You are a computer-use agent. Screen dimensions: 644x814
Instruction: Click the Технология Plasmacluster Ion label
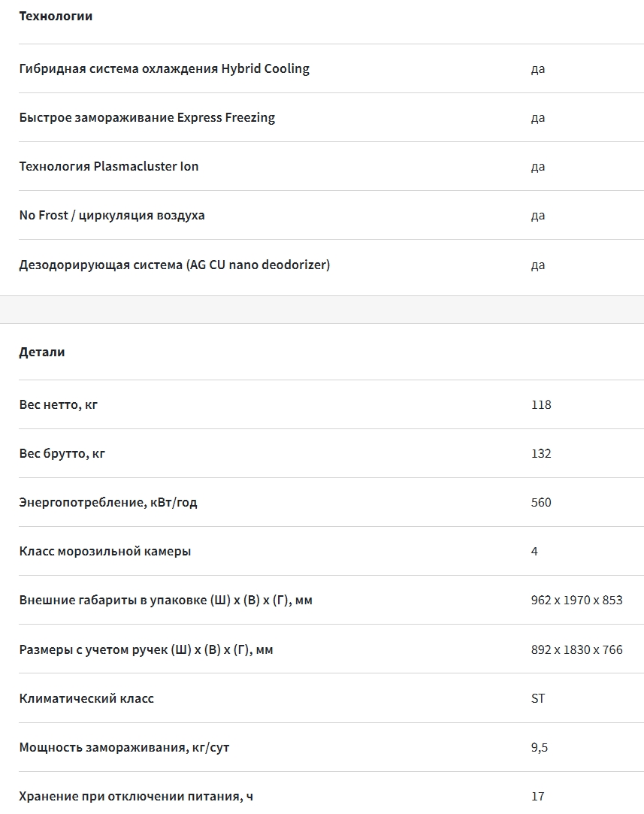[109, 166]
